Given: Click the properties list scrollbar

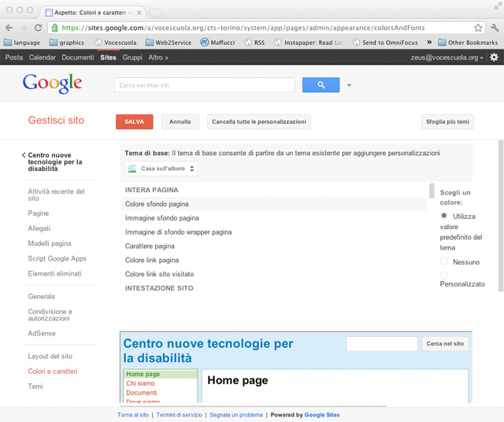Looking at the screenshot, I should pyautogui.click(x=431, y=191).
